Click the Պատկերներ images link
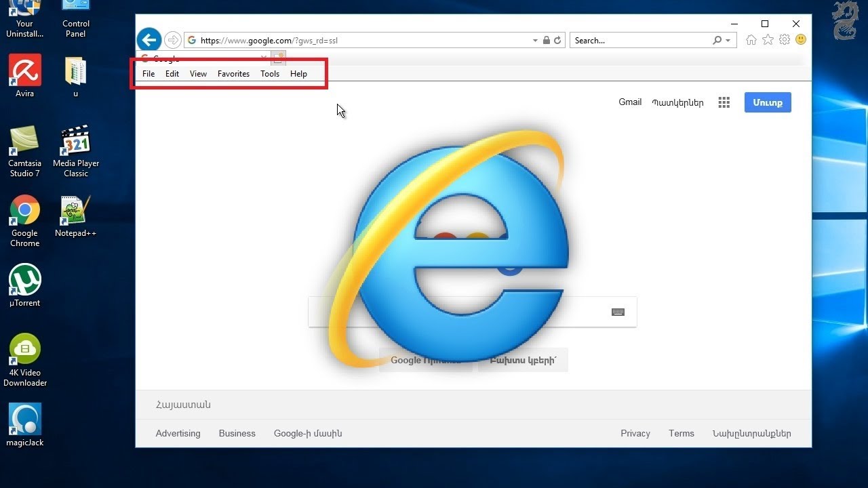Image resolution: width=868 pixels, height=488 pixels. coord(677,103)
